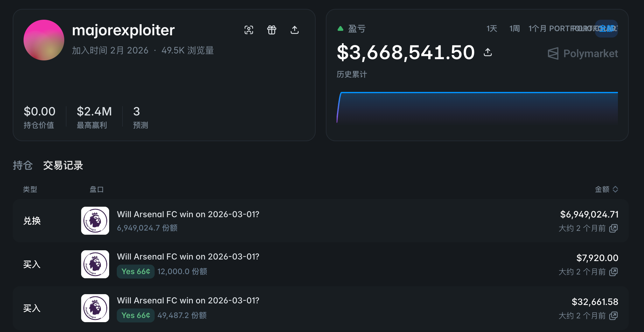This screenshot has height=332, width=644.
Task: Select the 1天 time range
Action: pyautogui.click(x=491, y=28)
